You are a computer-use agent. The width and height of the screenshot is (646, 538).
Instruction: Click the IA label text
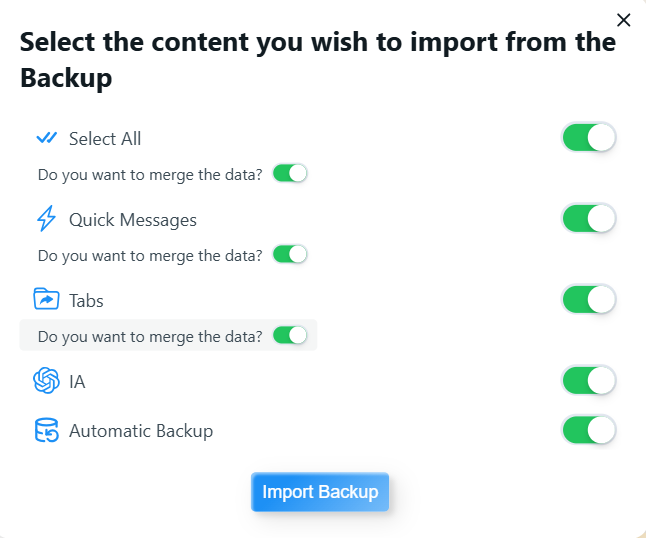[x=77, y=382]
